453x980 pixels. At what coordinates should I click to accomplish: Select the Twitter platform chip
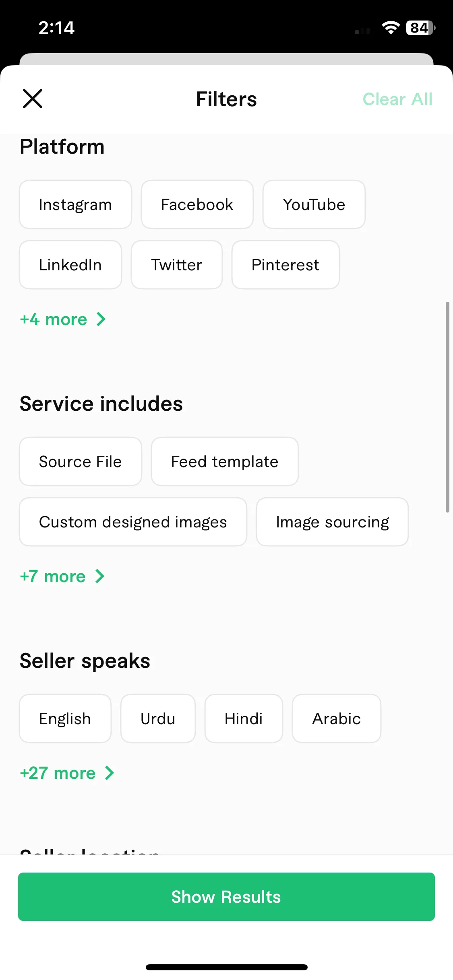tap(177, 265)
